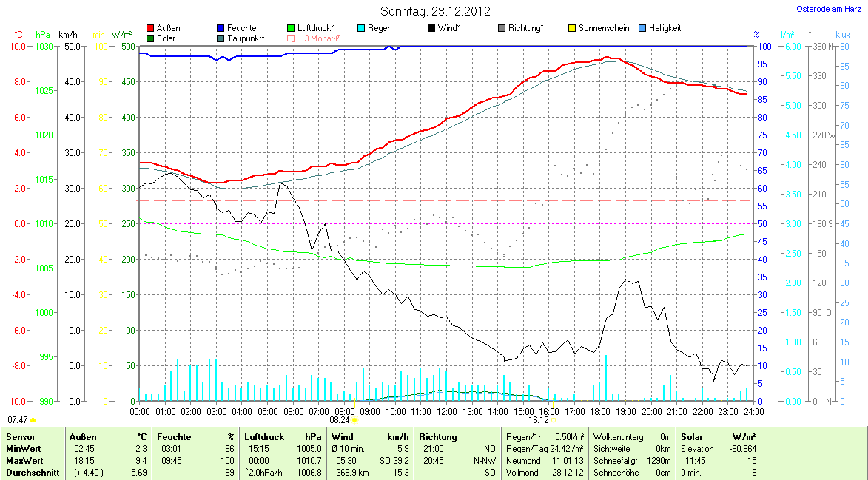Click the red Außen legend swatch

click(151, 28)
